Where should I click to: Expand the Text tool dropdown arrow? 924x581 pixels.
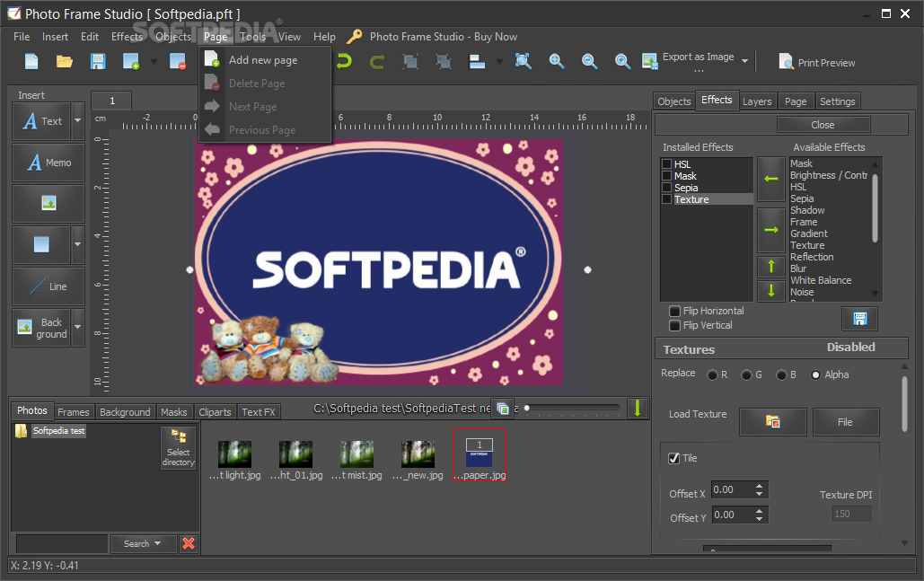[x=78, y=121]
